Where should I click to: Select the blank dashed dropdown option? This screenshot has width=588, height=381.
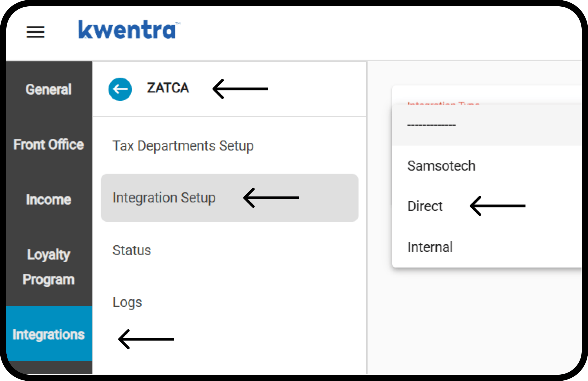487,125
